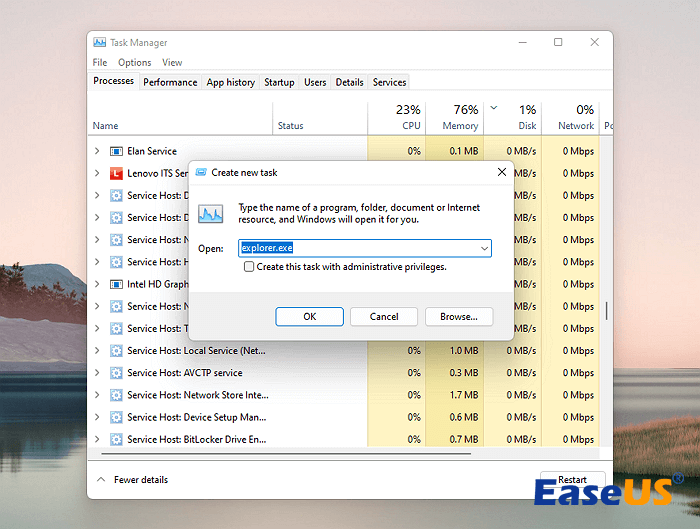Image resolution: width=700 pixels, height=529 pixels.
Task: Click the Run graphic icon in dialog
Action: pyautogui.click(x=211, y=213)
